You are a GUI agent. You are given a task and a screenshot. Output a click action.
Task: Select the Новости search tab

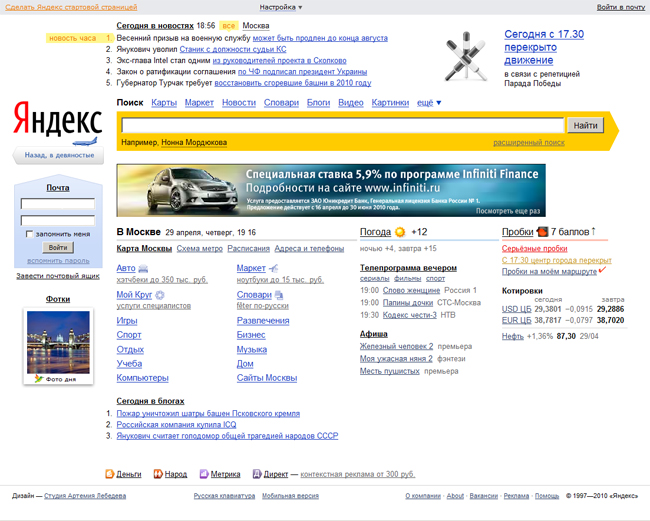point(239,102)
